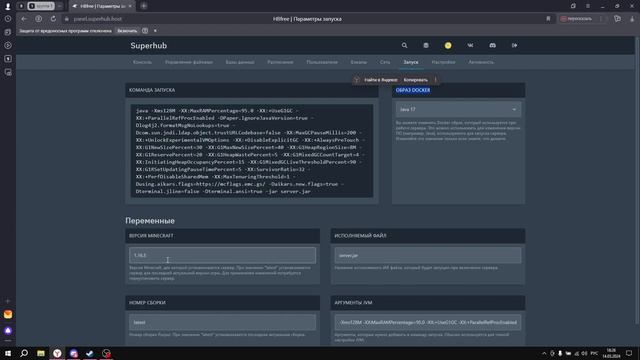Click the play circle icon in sidebar

8,45
